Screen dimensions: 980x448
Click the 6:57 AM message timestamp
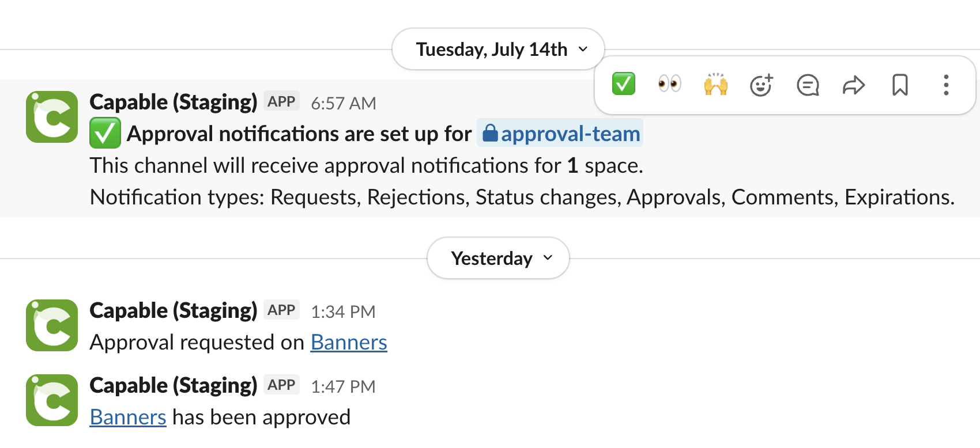tap(344, 103)
